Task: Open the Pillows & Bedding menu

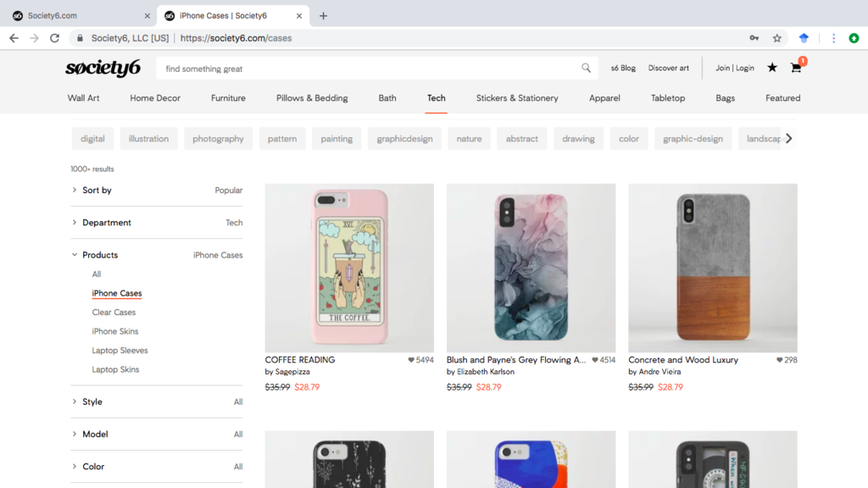Action: [x=312, y=98]
